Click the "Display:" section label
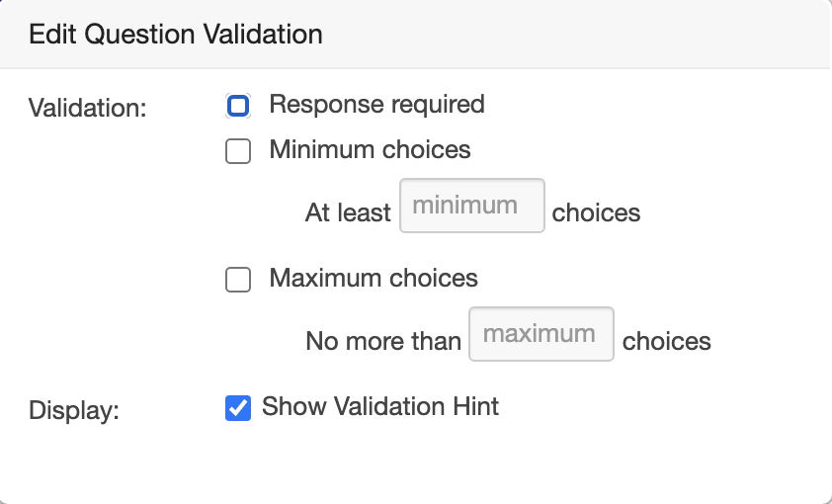Viewport: 832px width, 504px height. pyautogui.click(x=74, y=410)
